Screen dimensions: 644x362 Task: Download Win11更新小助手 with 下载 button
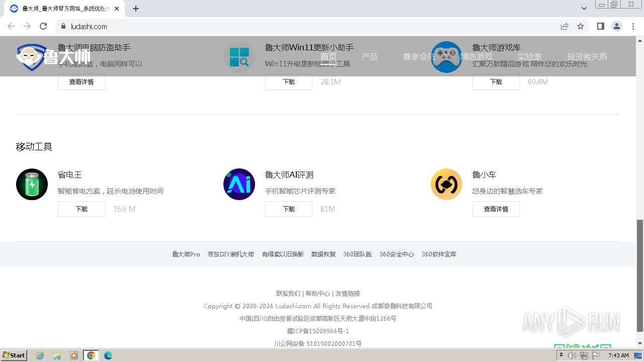coord(289,82)
